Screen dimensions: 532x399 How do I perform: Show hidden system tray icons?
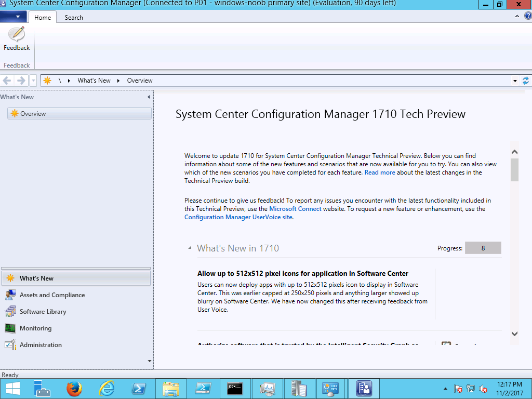coord(445,389)
